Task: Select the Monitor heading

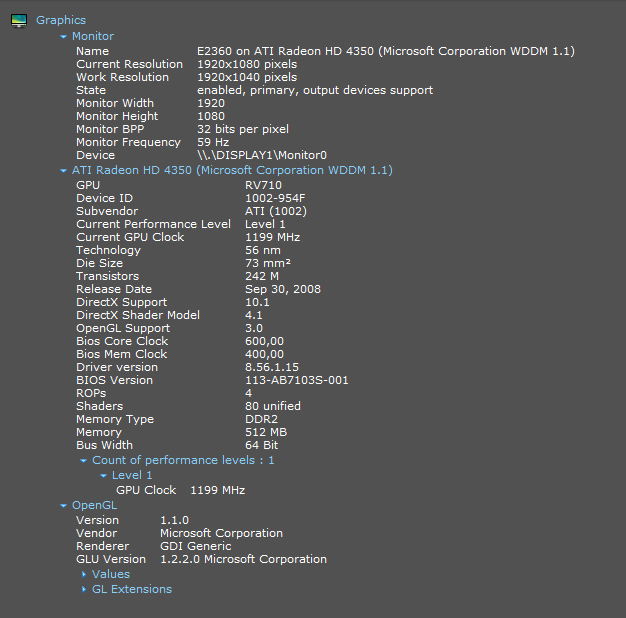Action: point(93,36)
